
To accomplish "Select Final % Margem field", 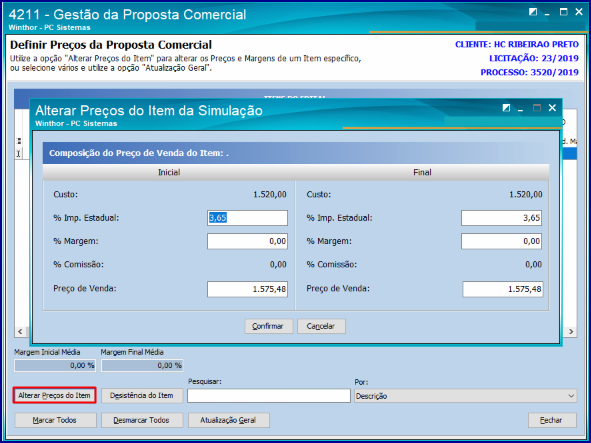I will click(501, 241).
